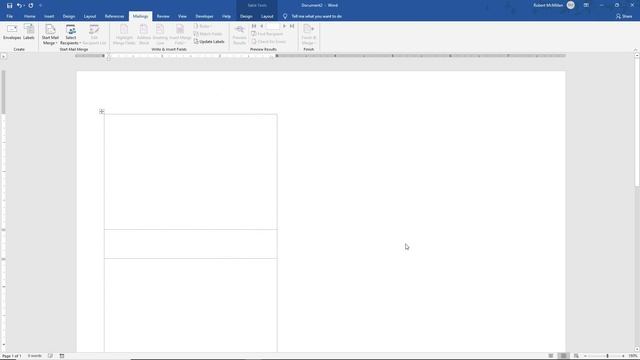
Task: Switch to Read Mode view
Action: tap(551, 356)
